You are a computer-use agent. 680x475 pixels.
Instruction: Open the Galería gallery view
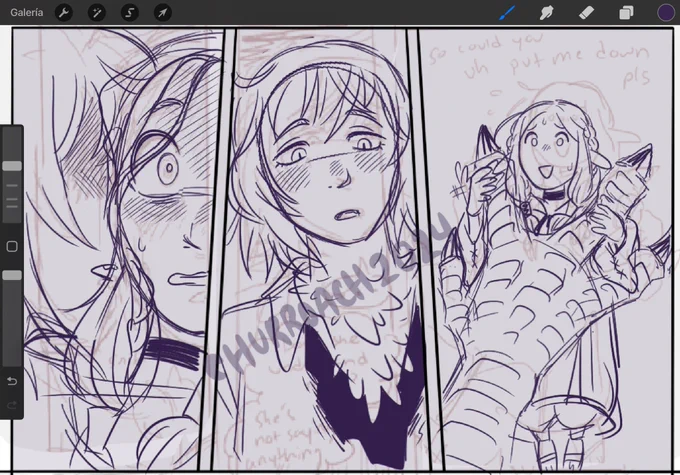(x=26, y=13)
